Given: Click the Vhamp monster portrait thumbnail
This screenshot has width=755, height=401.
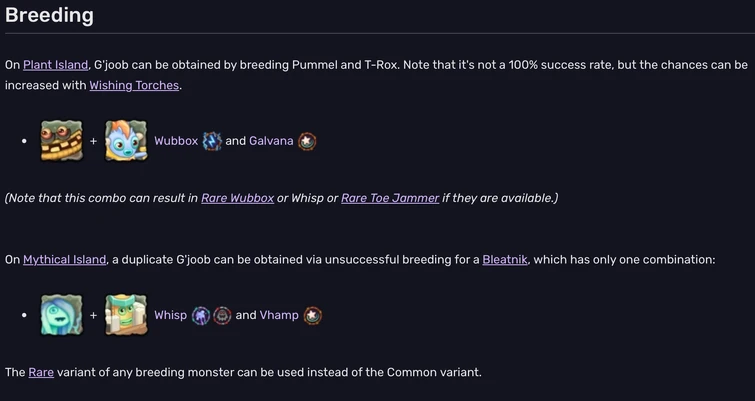Looking at the screenshot, I should pyautogui.click(x=125, y=314).
